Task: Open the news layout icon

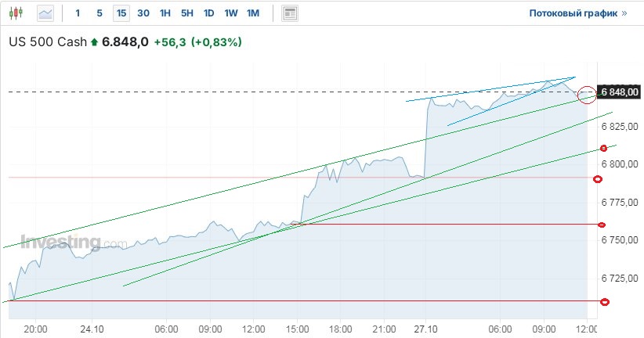Action: pos(290,13)
